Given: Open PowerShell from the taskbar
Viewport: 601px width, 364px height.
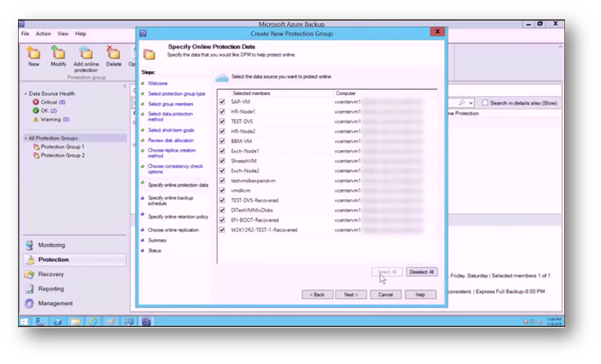Looking at the screenshot, I should (58, 321).
